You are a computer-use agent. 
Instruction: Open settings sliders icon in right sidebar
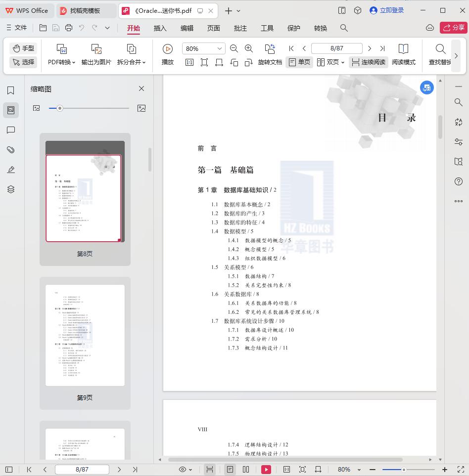[x=459, y=142]
